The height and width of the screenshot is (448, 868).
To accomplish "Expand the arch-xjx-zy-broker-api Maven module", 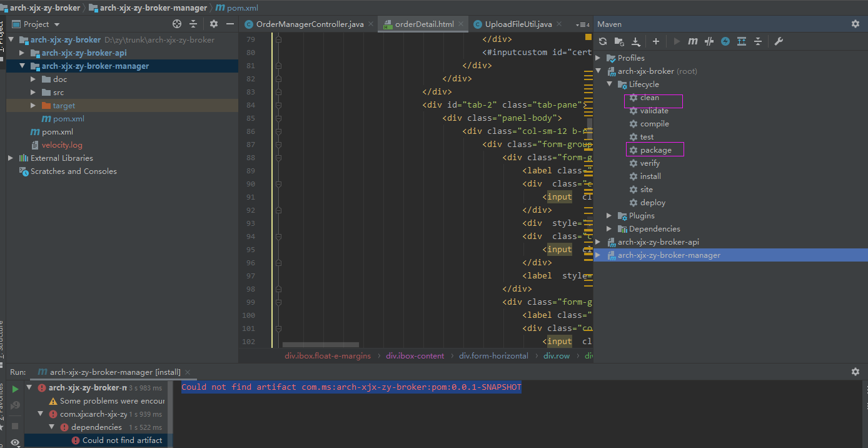I will [597, 242].
